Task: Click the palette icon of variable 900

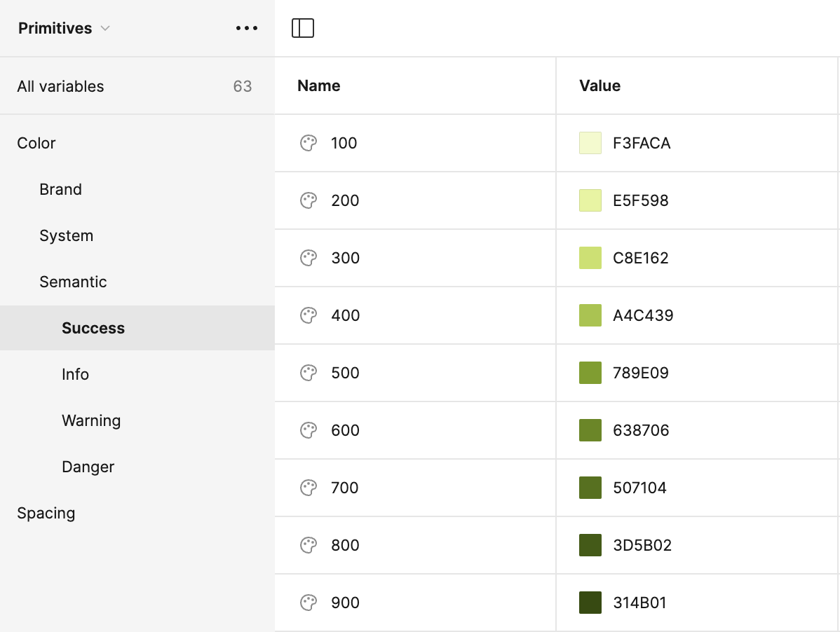Action: [309, 603]
